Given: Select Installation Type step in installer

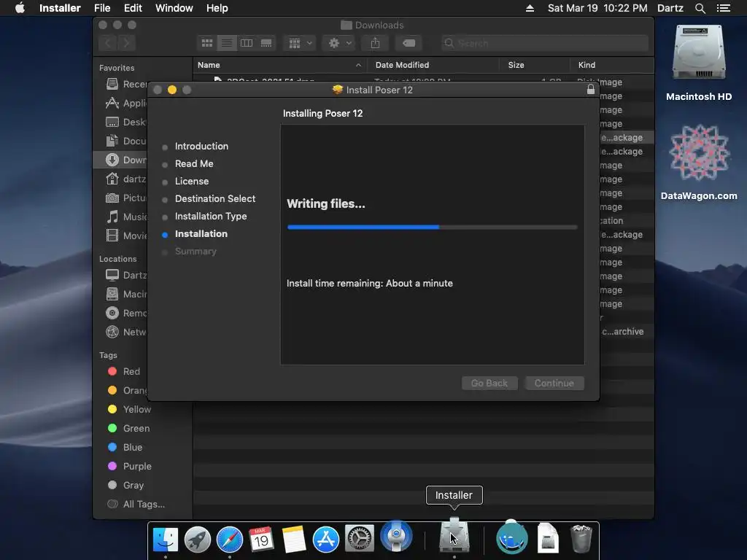Looking at the screenshot, I should (211, 216).
